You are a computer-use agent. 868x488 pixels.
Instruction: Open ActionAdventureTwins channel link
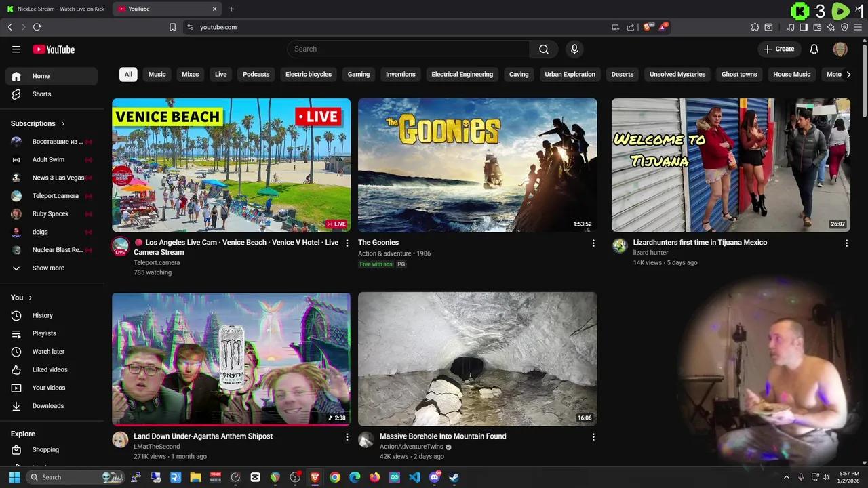(412, 447)
